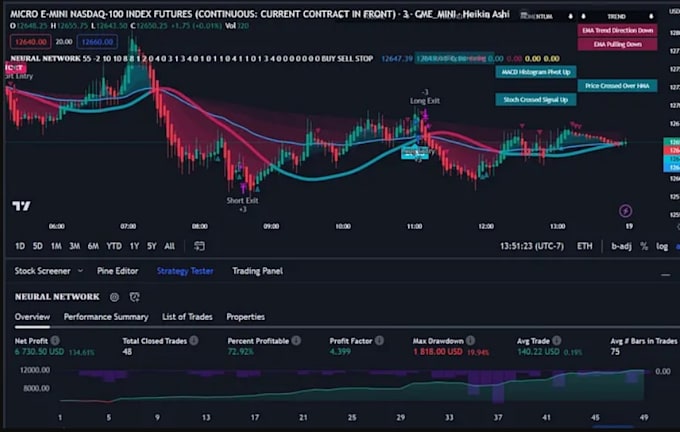
Task: Click the info icon next to Profit Factor
Action: 379,340
